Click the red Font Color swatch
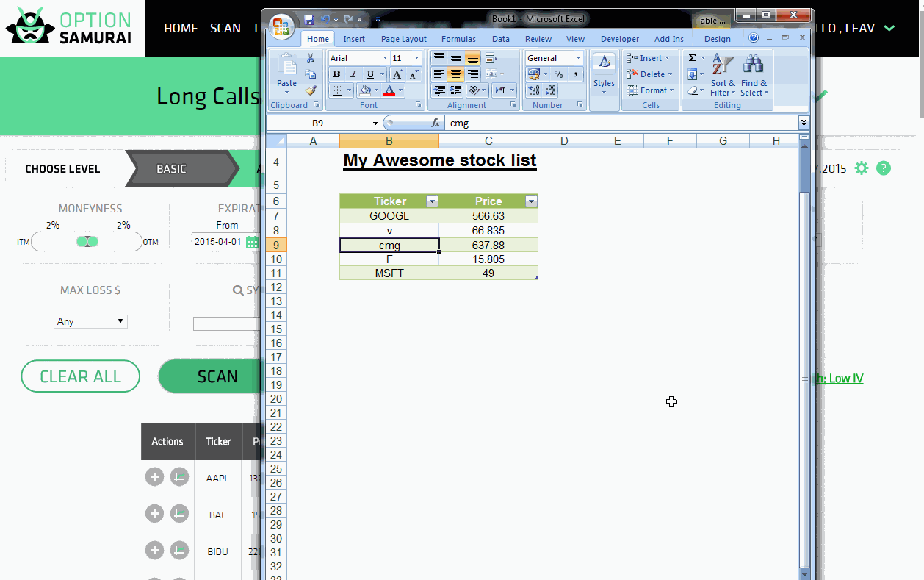The height and width of the screenshot is (580, 924). click(x=389, y=91)
